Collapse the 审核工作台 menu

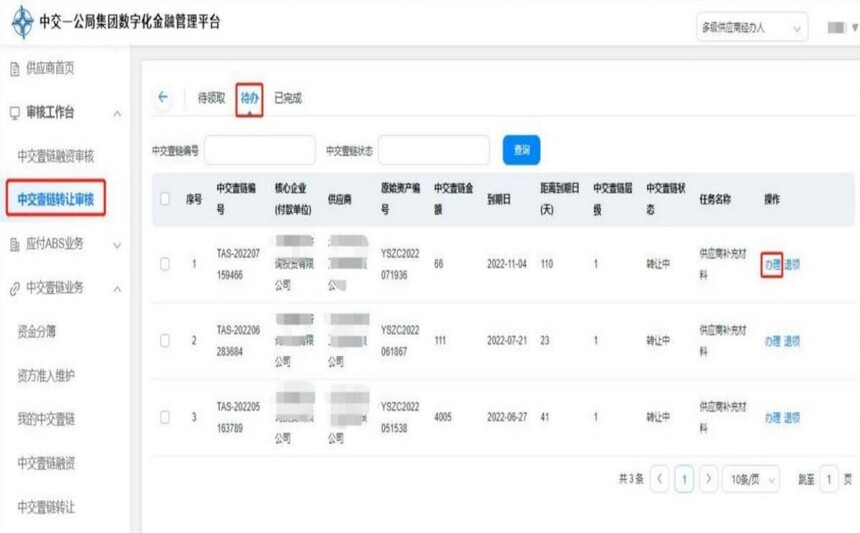coord(117,114)
